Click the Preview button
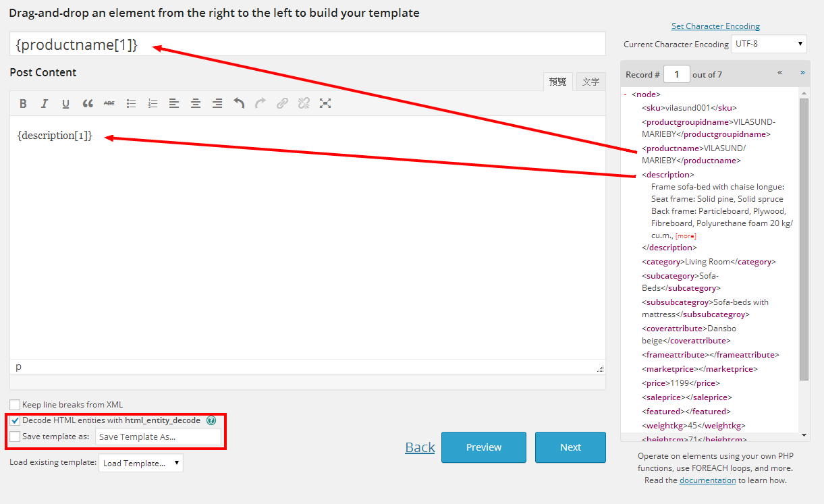This screenshot has height=504, width=824. (483, 447)
